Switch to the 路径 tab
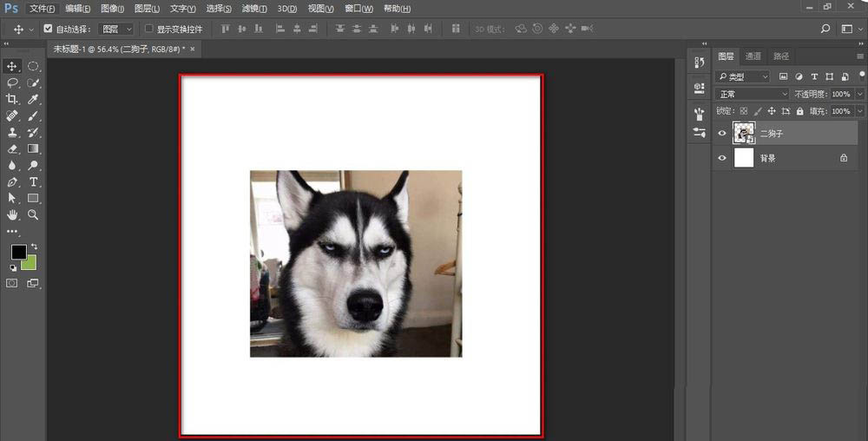The width and height of the screenshot is (868, 441). tap(781, 56)
